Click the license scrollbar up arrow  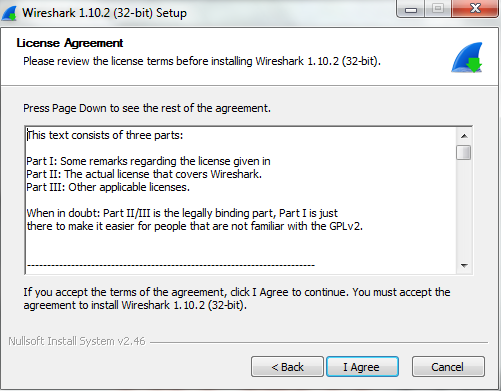click(x=464, y=136)
